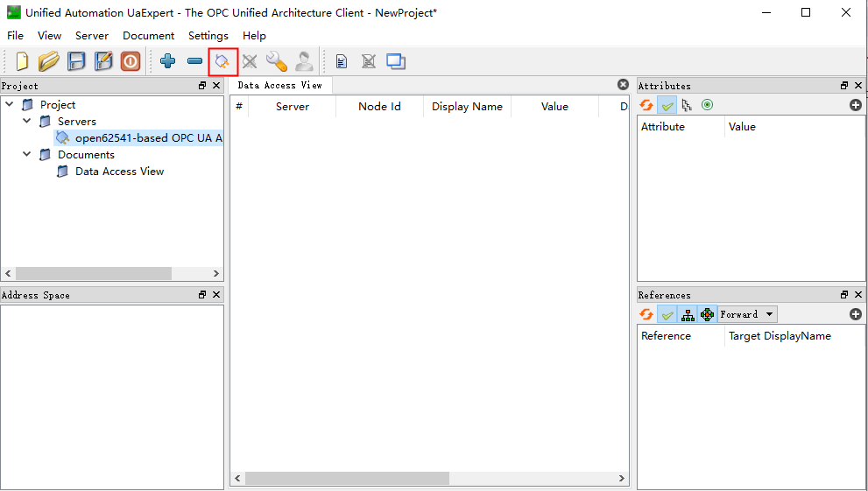Click the Open Project folder icon
Viewport: 868px width, 491px height.
49,61
